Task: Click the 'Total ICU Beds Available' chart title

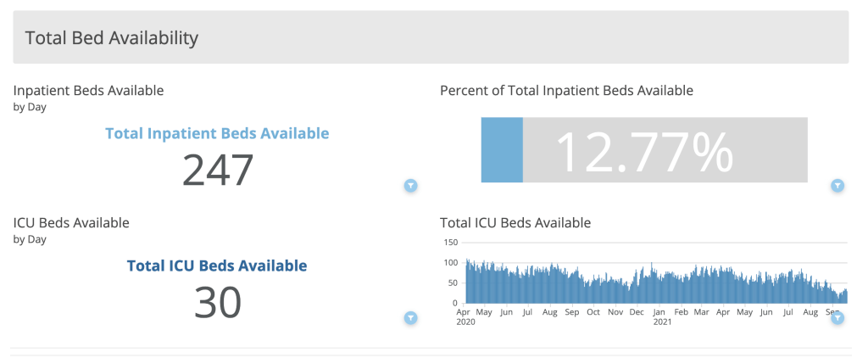Action: 515,223
